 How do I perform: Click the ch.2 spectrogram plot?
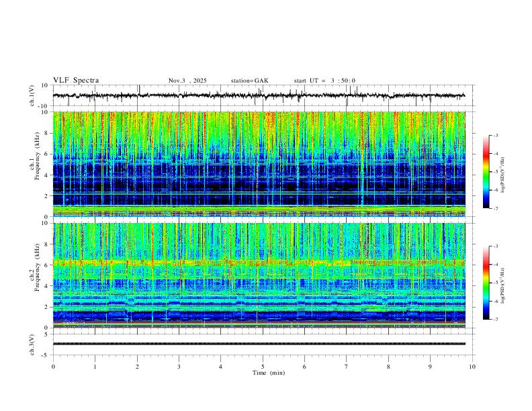[x=259, y=275]
